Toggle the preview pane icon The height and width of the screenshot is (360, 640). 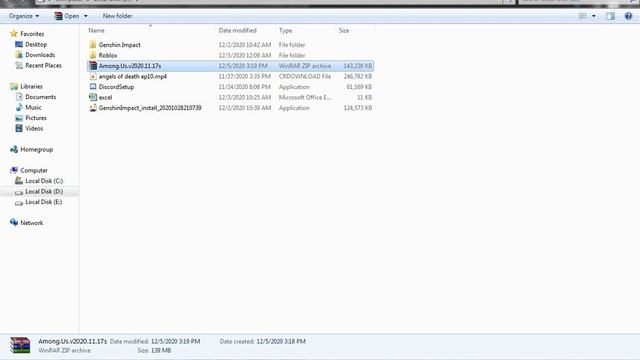click(610, 16)
